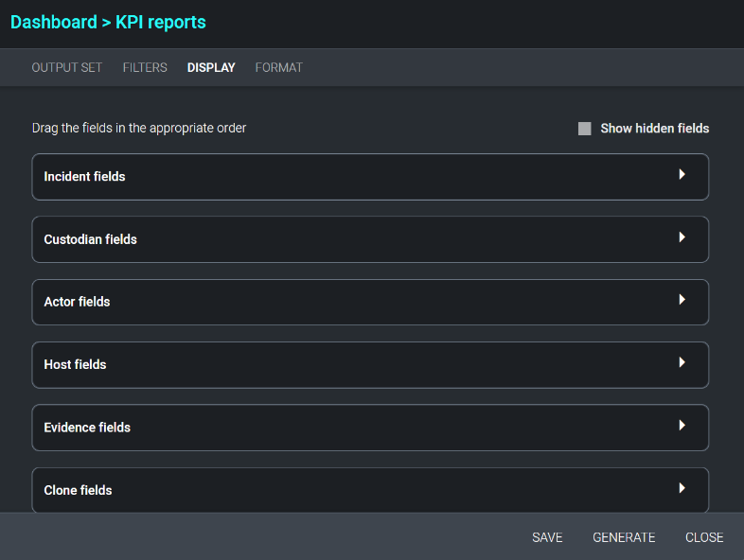Click the triangle icon beside Clone fields
Viewport: 744px width, 560px height.
[682, 488]
